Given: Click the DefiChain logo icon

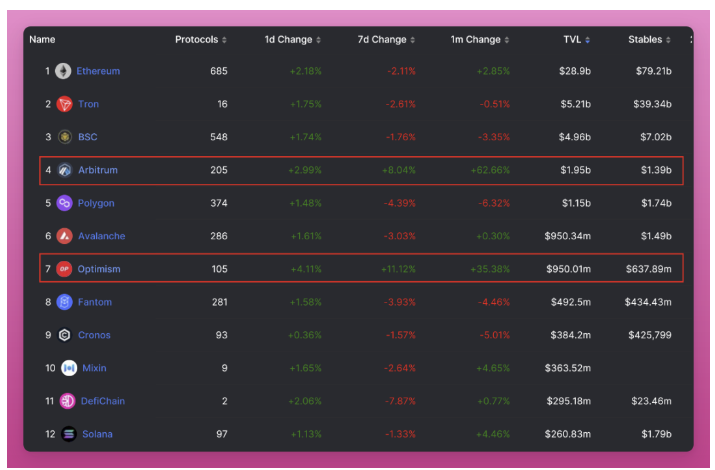Looking at the screenshot, I should (x=67, y=401).
